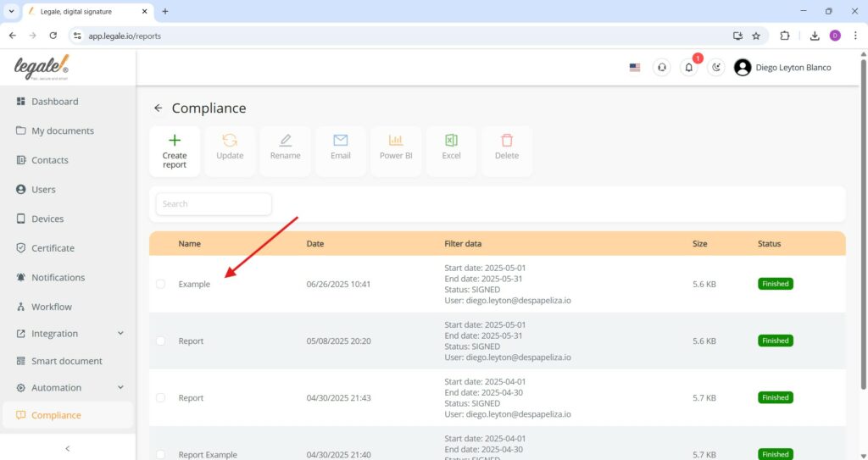The width and height of the screenshot is (868, 460).
Task: Open the browser downloads icon
Action: pos(815,36)
